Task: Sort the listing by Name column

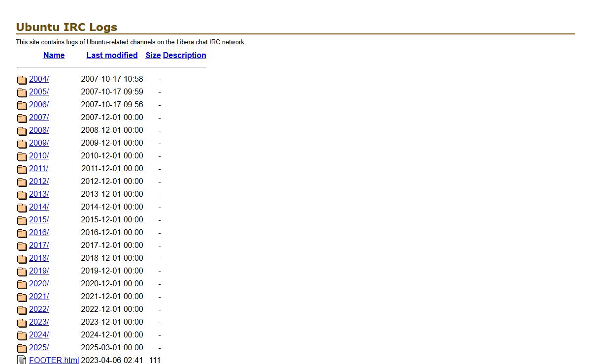Action: point(54,55)
